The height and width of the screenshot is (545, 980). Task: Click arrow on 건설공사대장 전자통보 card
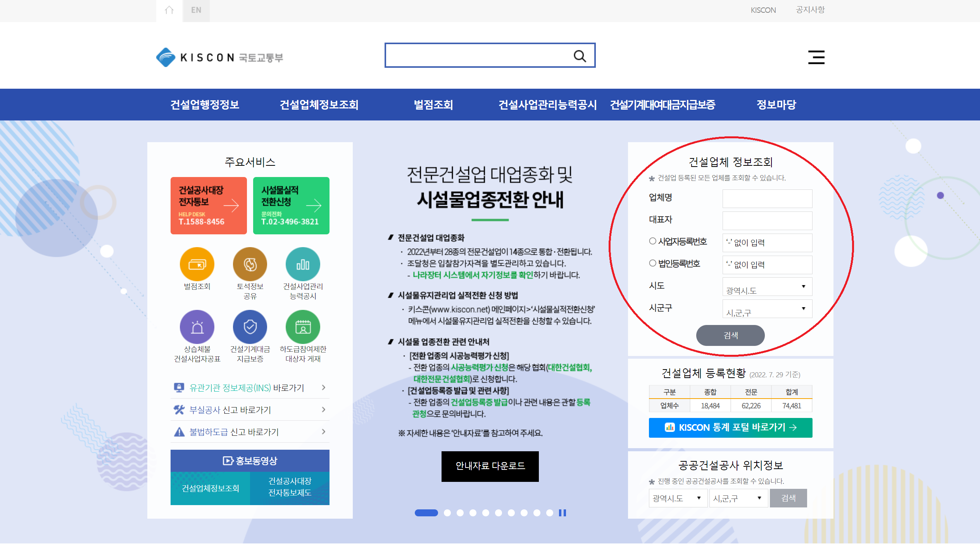(231, 205)
